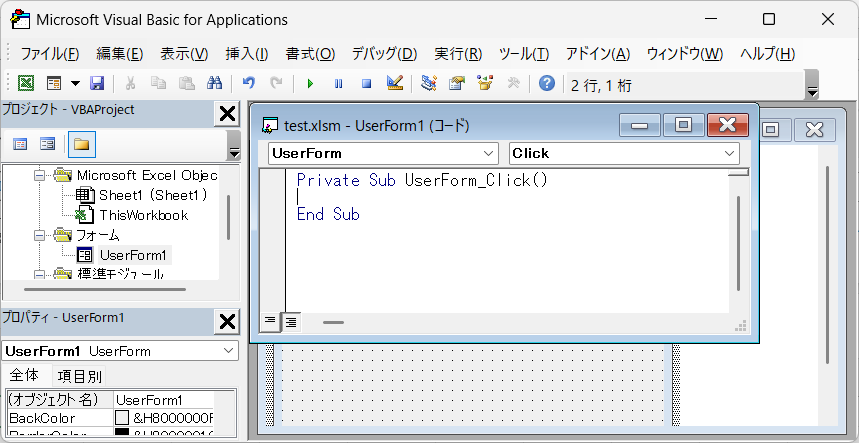
Task: Open the デバッグ(D) menu
Action: (385, 54)
